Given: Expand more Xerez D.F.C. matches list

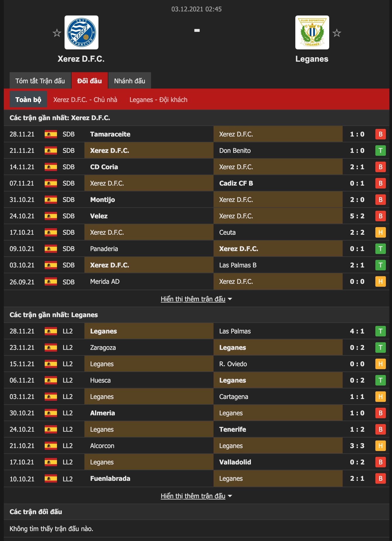Looking at the screenshot, I should 196,299.
